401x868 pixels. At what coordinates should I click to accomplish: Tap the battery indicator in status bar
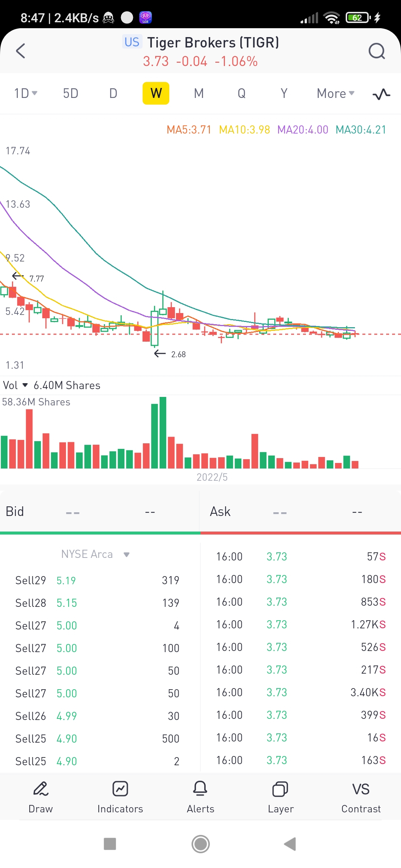(358, 17)
